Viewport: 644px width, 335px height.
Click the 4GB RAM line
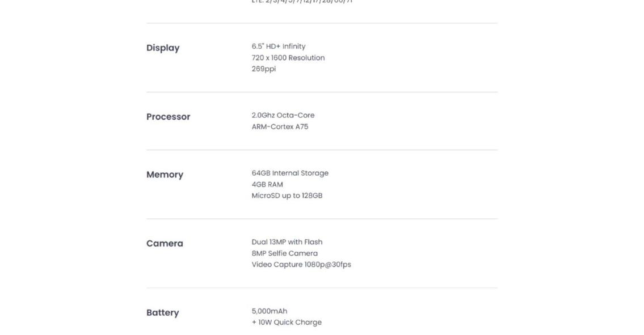[267, 185]
